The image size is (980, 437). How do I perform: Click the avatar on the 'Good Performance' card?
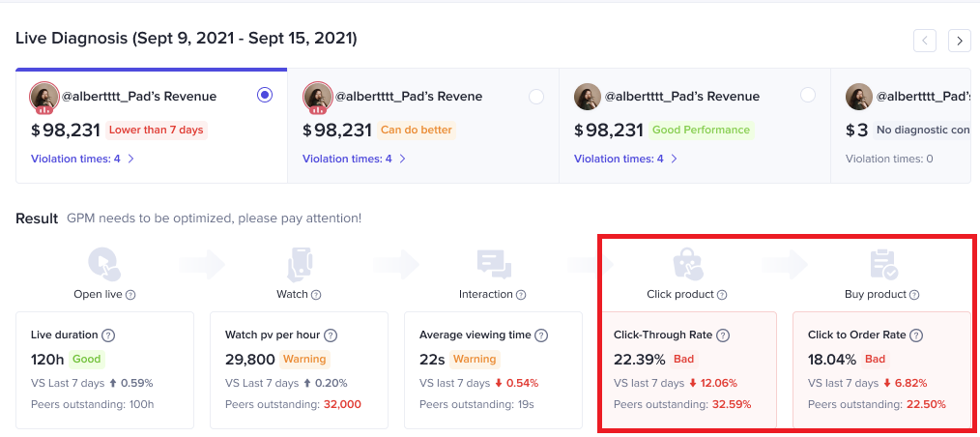pyautogui.click(x=588, y=97)
